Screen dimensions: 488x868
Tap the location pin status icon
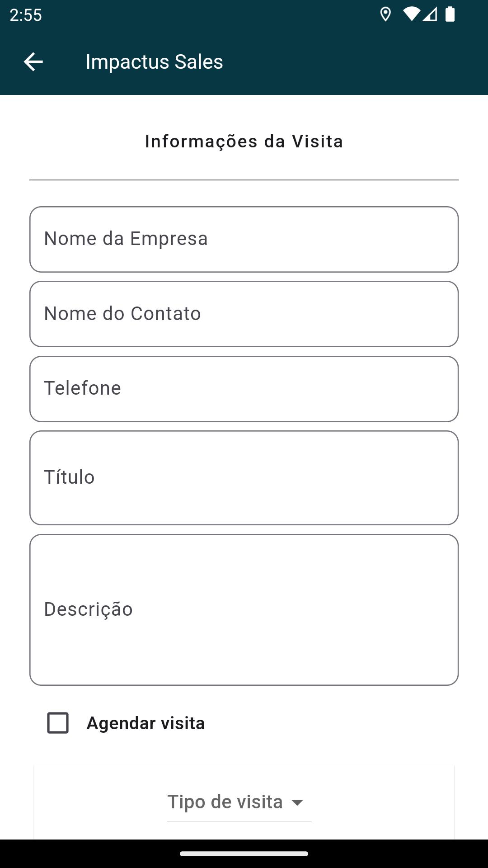point(385,14)
